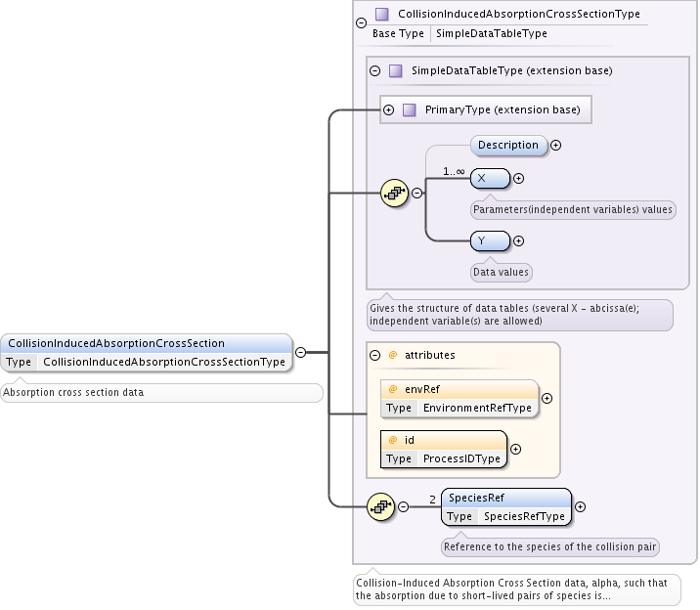
Task: Expand the SpeciesRef element
Action: point(580,507)
